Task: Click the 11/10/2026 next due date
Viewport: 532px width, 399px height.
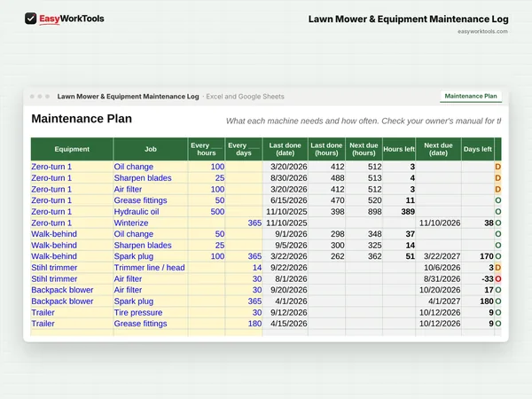Action: click(440, 223)
